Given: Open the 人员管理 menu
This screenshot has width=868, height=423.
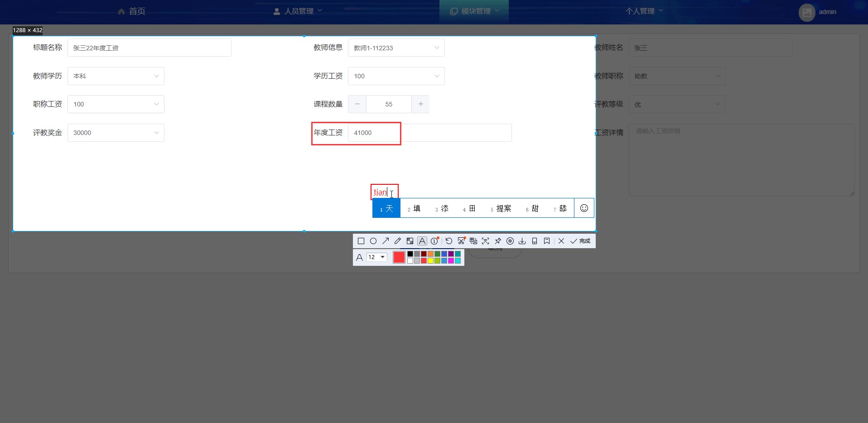Looking at the screenshot, I should (298, 11).
